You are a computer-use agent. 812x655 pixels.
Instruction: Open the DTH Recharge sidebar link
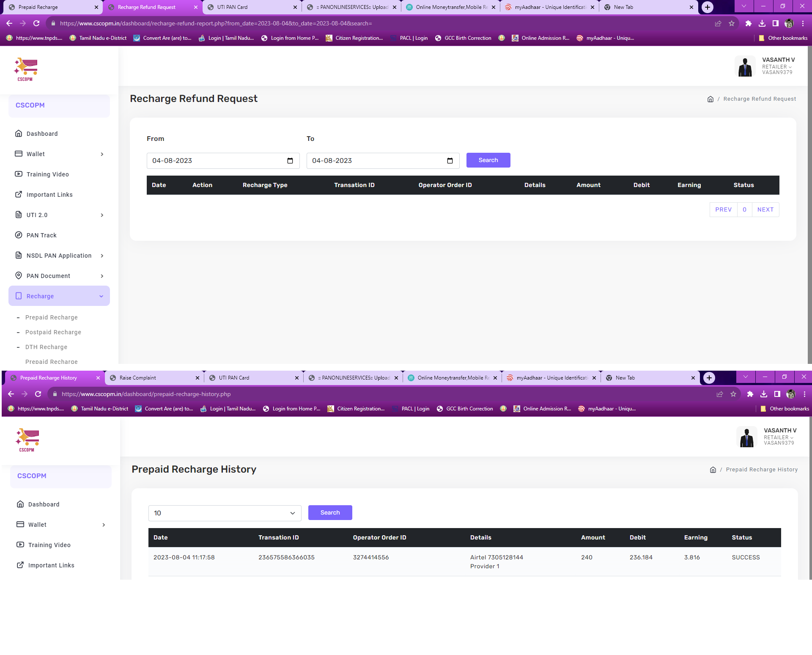tap(46, 347)
